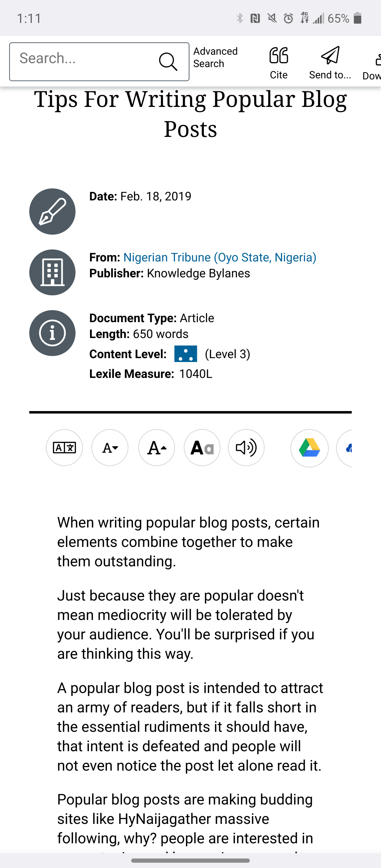This screenshot has height=868, width=381.
Task: Save article to OneDrive
Action: tap(345, 448)
